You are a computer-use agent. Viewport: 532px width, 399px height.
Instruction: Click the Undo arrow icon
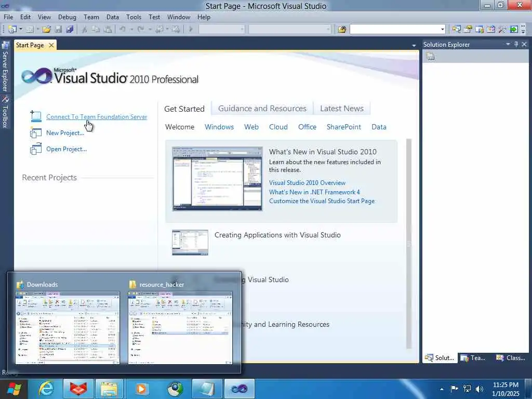coord(123,30)
